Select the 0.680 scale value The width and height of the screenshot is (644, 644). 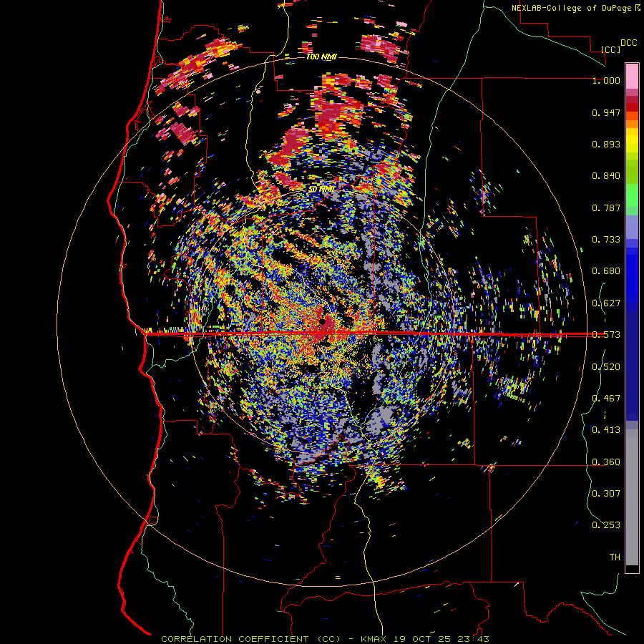[606, 271]
